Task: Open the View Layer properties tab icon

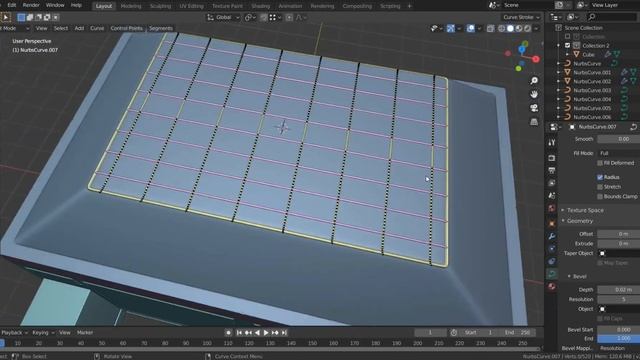Action: pos(552,183)
